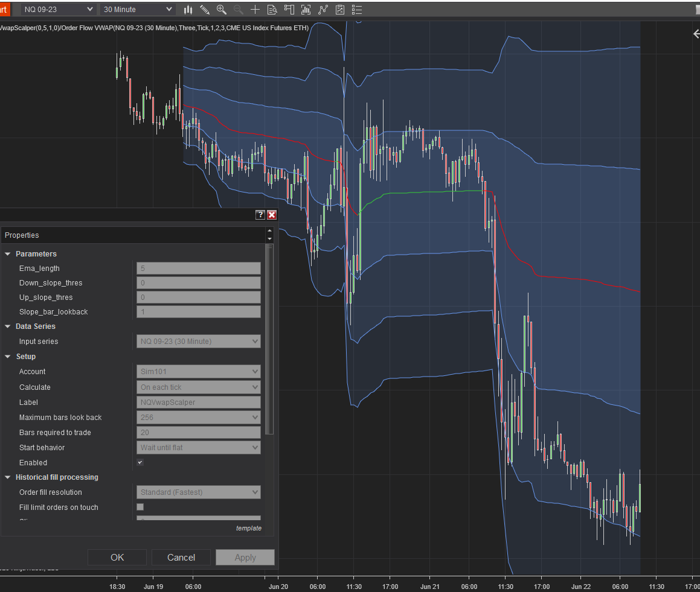700x592 pixels.
Task: Click the Jun 21 date axis label
Action: [x=429, y=587]
